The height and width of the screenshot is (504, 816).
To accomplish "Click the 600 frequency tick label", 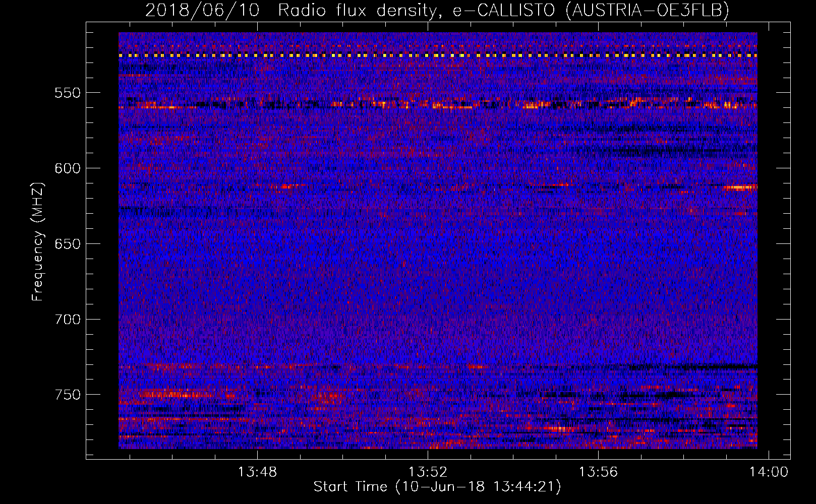I will tap(68, 168).
